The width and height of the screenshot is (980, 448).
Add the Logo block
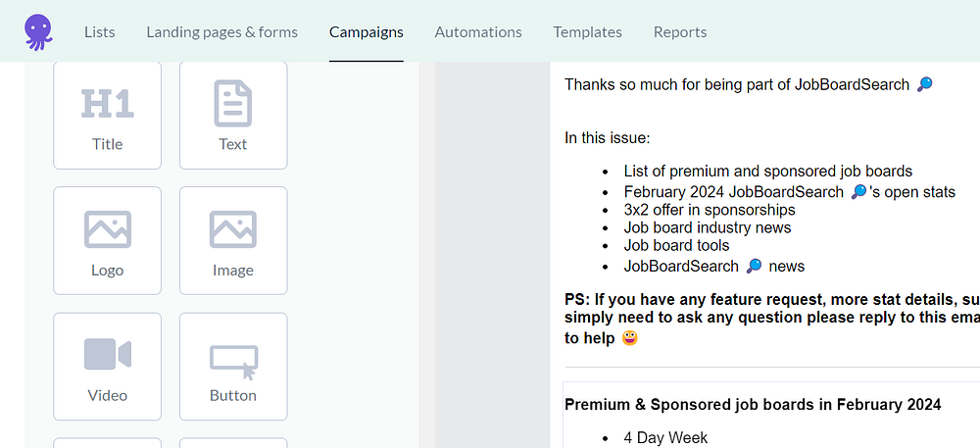click(x=107, y=240)
